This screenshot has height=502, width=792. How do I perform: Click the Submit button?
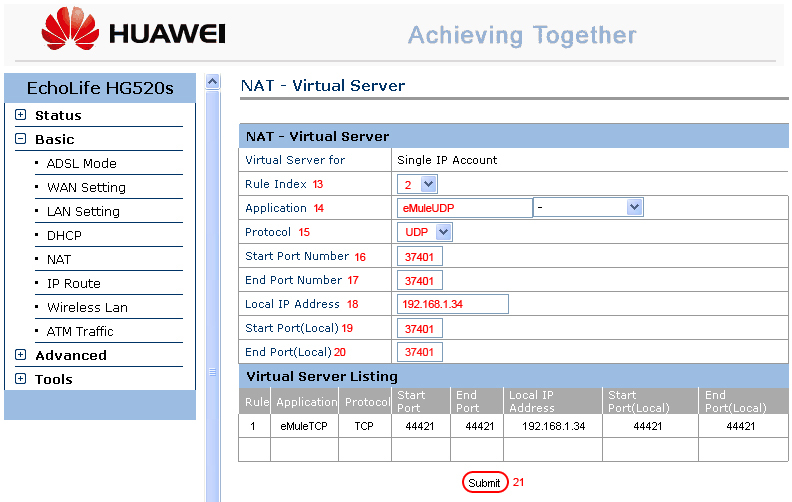coord(484,483)
